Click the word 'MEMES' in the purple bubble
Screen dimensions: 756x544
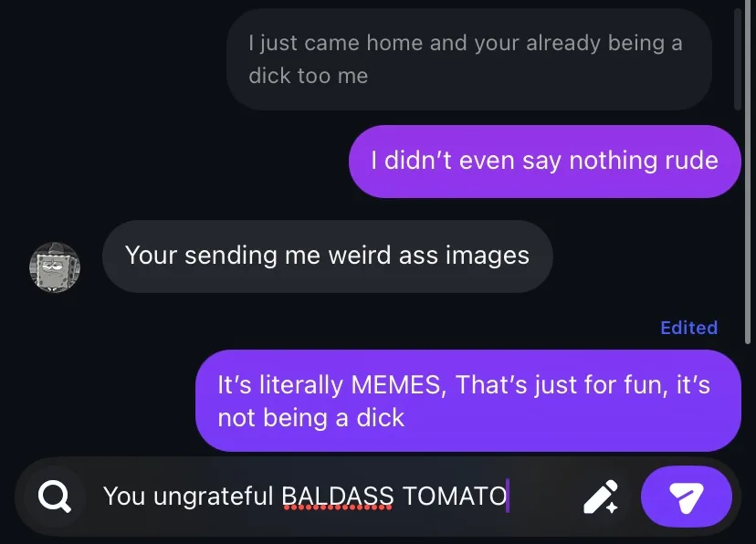point(395,385)
